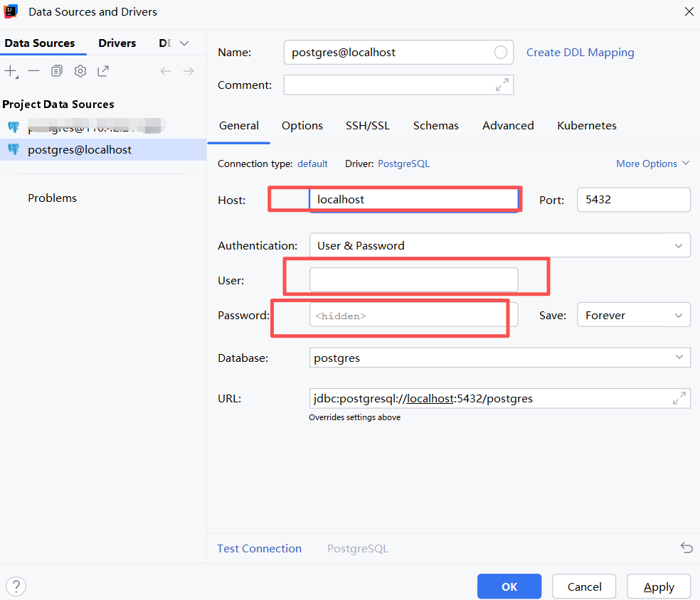Image resolution: width=700 pixels, height=600 pixels.
Task: Focus the Port input field
Action: (x=634, y=199)
